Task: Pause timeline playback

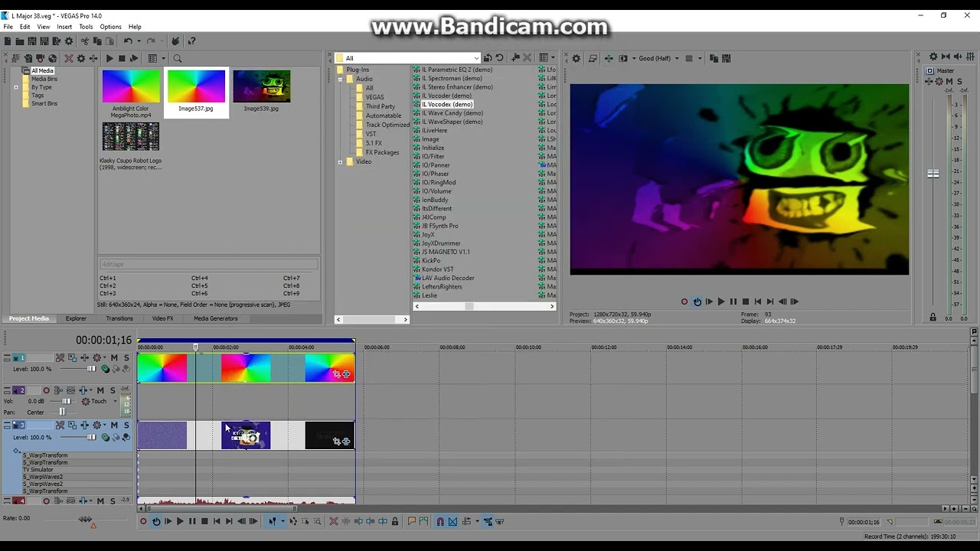Action: click(192, 521)
